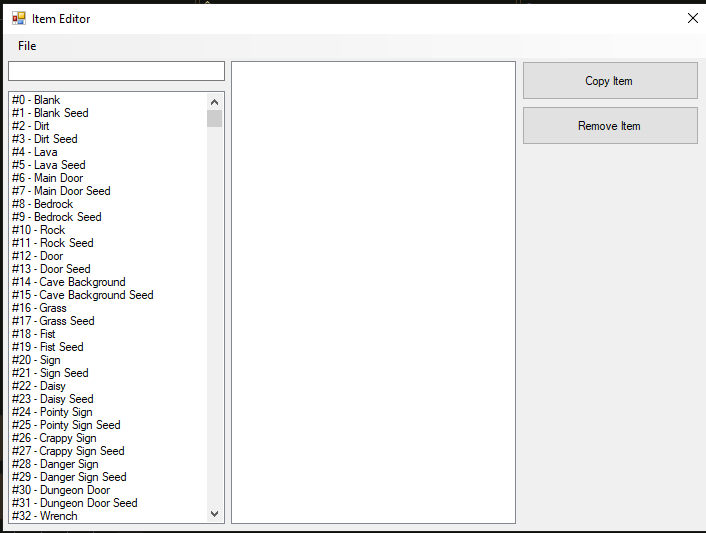Close the Item Editor window
The image size is (706, 533).
pyautogui.click(x=692, y=18)
